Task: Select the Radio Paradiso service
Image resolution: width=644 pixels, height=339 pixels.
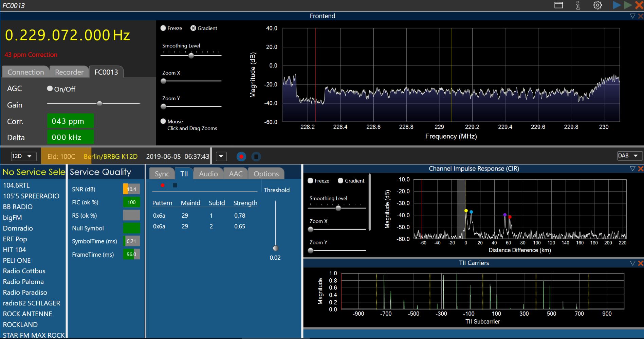Action: pyautogui.click(x=25, y=292)
